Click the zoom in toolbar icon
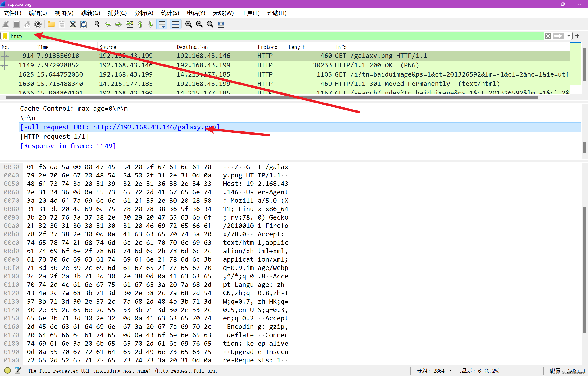 [x=188, y=24]
